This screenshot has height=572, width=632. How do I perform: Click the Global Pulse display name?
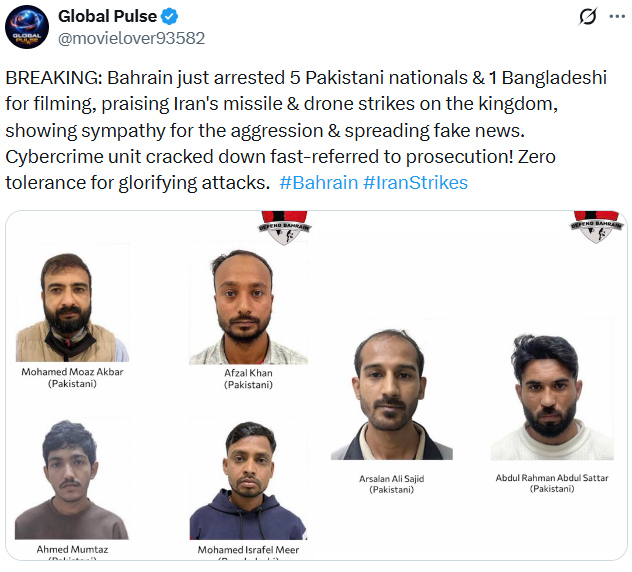point(107,17)
